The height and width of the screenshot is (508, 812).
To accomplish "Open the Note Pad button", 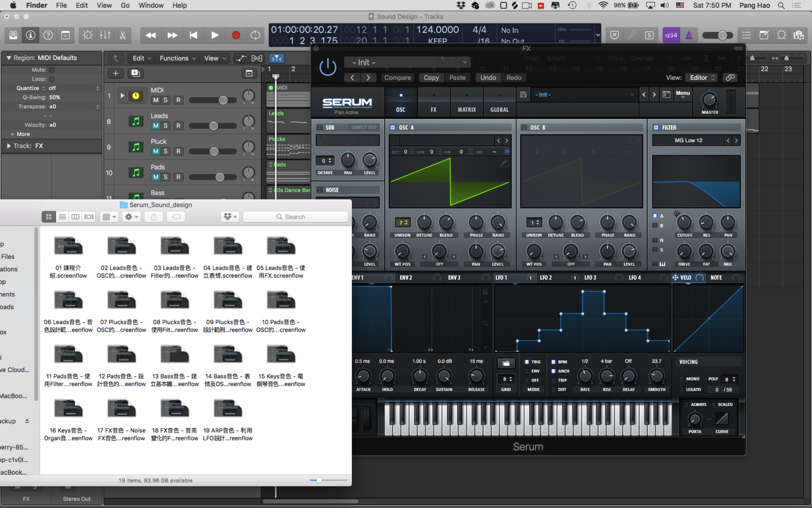I will click(x=764, y=35).
